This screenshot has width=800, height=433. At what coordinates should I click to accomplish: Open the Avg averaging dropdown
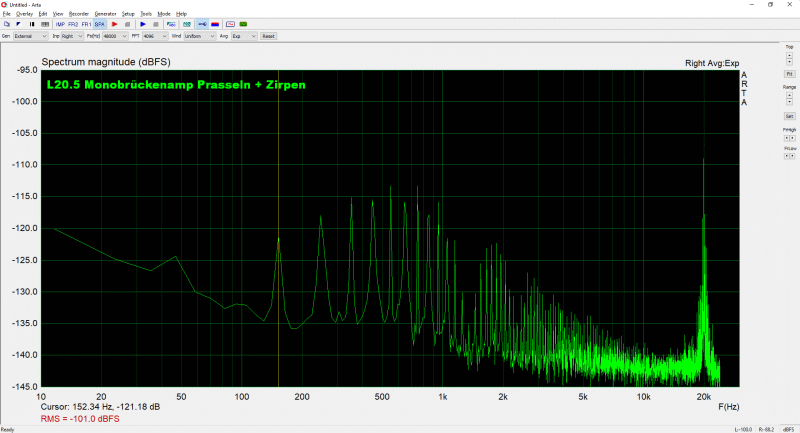point(243,36)
